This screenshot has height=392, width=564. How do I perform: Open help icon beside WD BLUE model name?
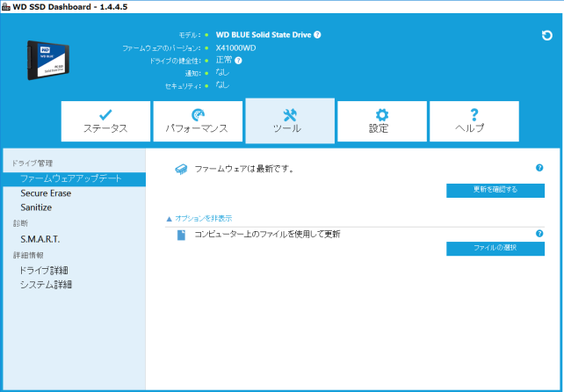click(317, 34)
